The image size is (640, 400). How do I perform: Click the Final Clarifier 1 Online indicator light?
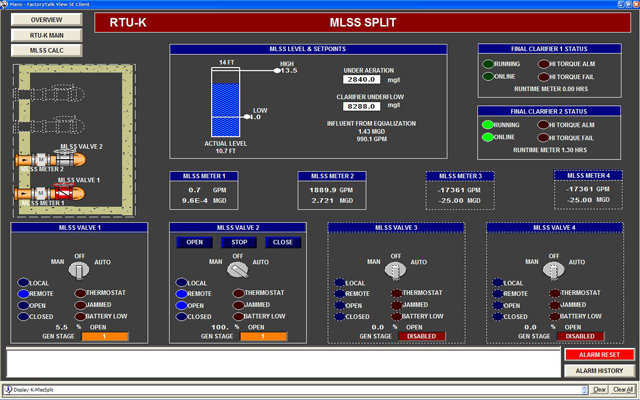pyautogui.click(x=488, y=75)
